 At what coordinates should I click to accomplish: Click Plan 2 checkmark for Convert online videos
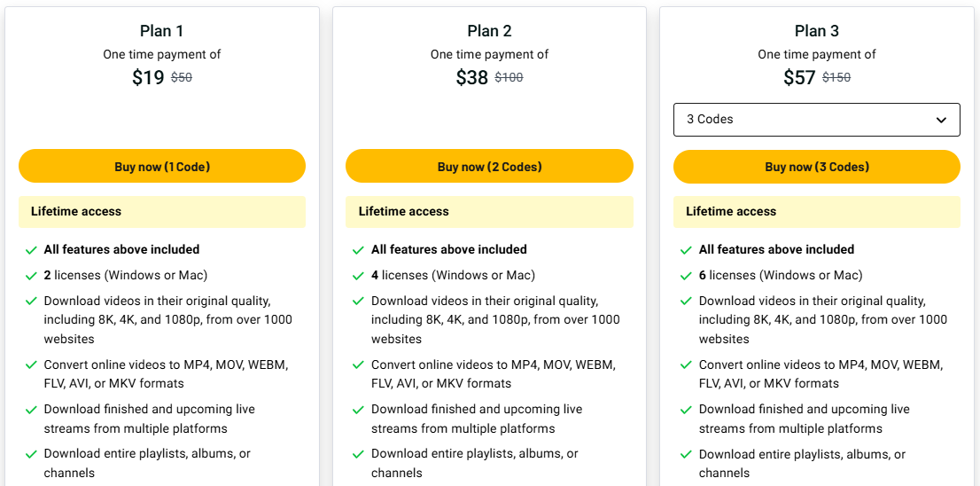coord(358,365)
